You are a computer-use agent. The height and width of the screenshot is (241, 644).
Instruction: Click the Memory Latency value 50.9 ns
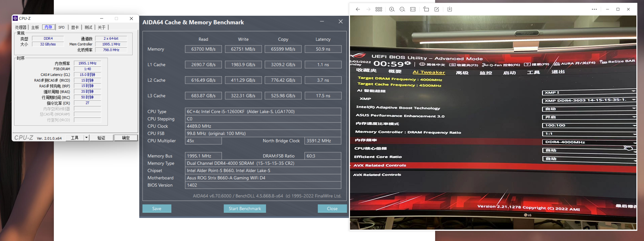tap(323, 49)
